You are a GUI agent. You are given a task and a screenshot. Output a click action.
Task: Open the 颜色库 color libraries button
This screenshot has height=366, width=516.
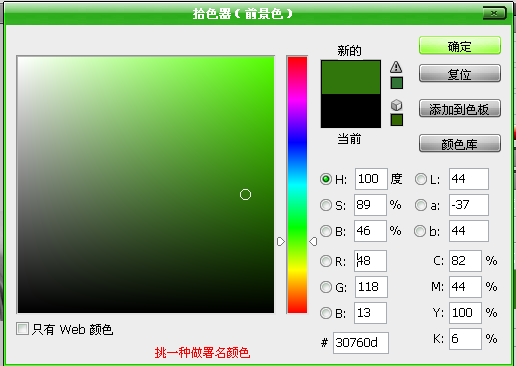(x=460, y=143)
